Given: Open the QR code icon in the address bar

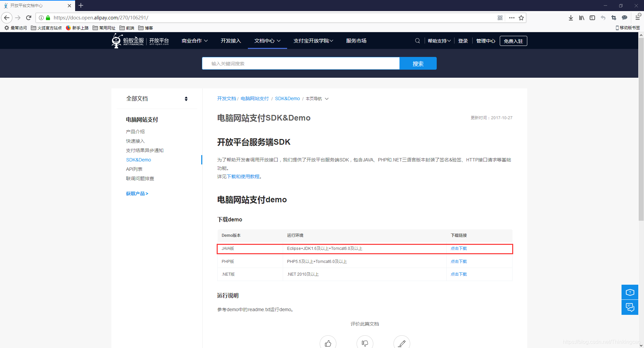Looking at the screenshot, I should tap(500, 18).
